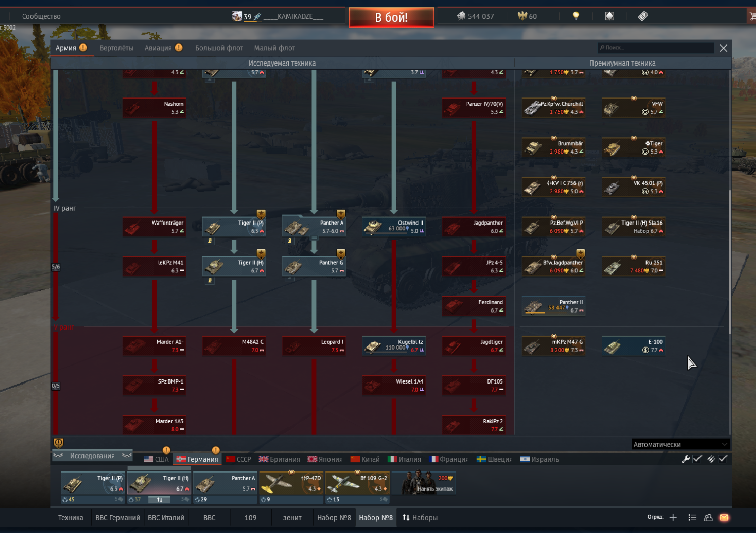Select the premium Ru 251 card
Viewport: 756px width, 533px height.
tap(633, 266)
